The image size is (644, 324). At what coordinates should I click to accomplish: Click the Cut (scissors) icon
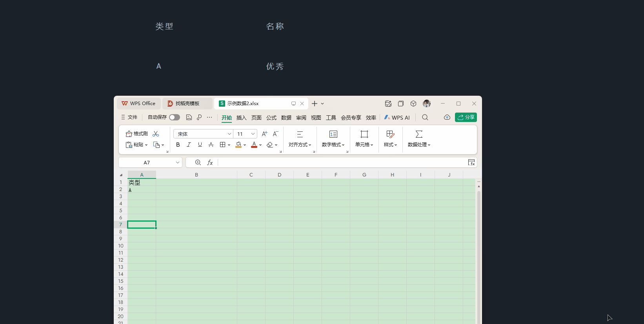click(156, 134)
